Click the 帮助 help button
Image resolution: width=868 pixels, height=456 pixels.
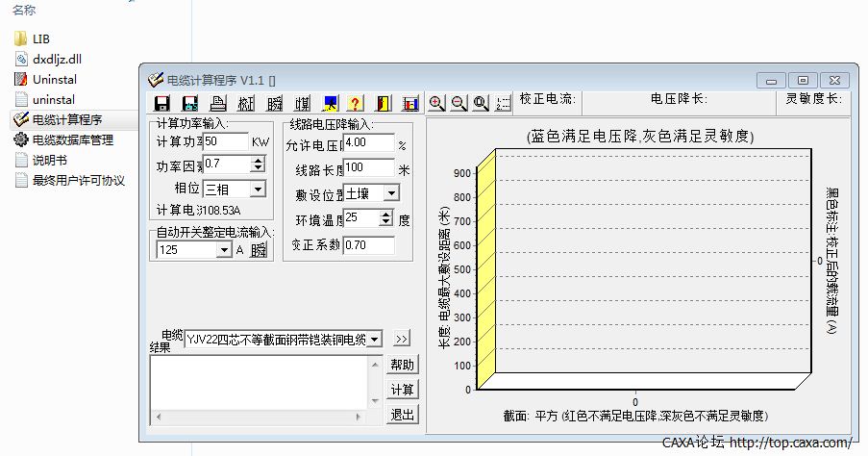pyautogui.click(x=402, y=365)
